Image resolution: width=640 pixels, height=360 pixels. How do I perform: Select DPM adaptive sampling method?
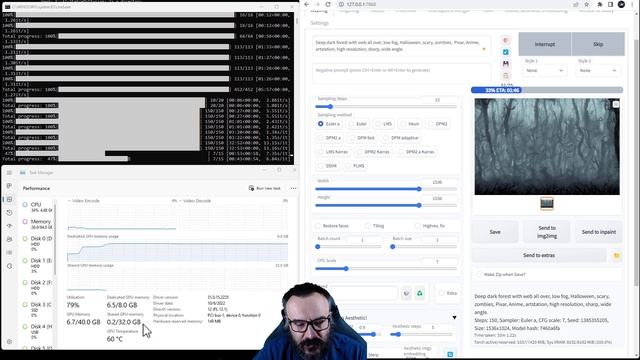coord(401,138)
